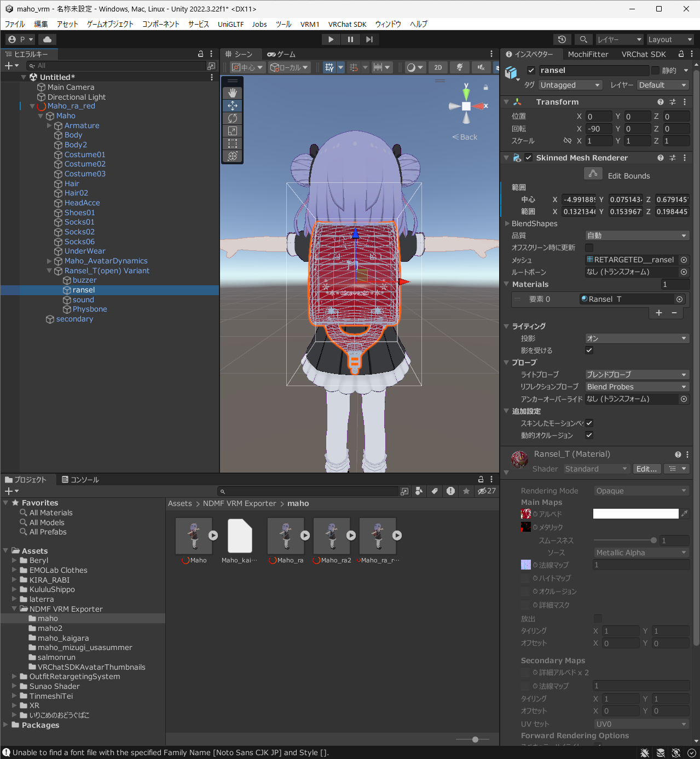700x759 pixels.
Task: Select the Hand view tool
Action: click(233, 93)
